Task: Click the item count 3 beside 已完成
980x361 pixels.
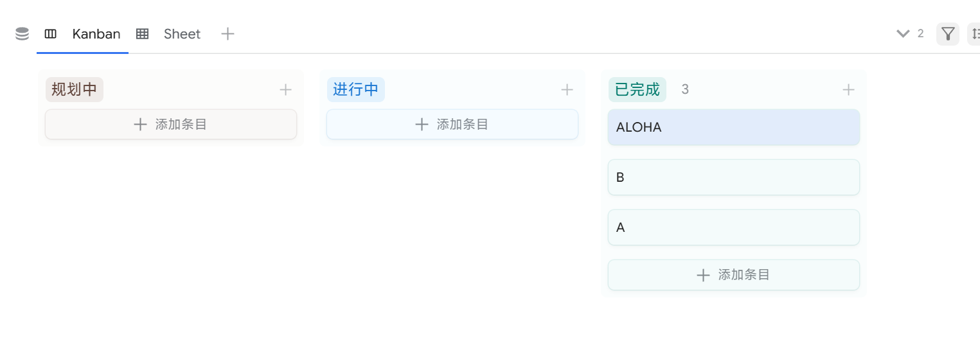Action: pos(685,89)
